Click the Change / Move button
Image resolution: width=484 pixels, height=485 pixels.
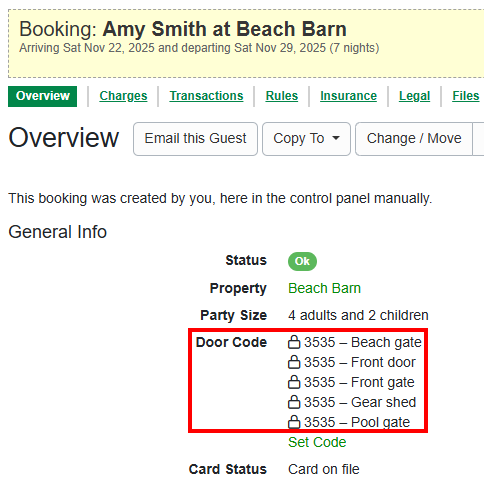[414, 139]
